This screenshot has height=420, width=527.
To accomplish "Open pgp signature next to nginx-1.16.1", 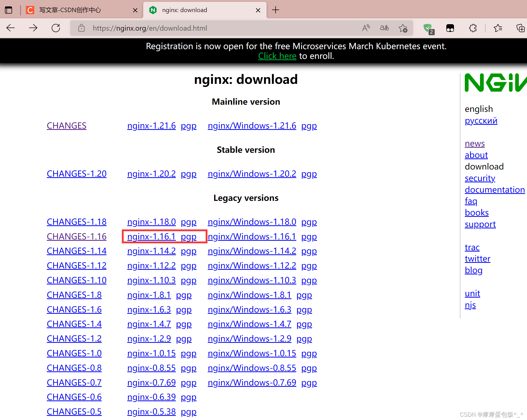I will pyautogui.click(x=189, y=237).
